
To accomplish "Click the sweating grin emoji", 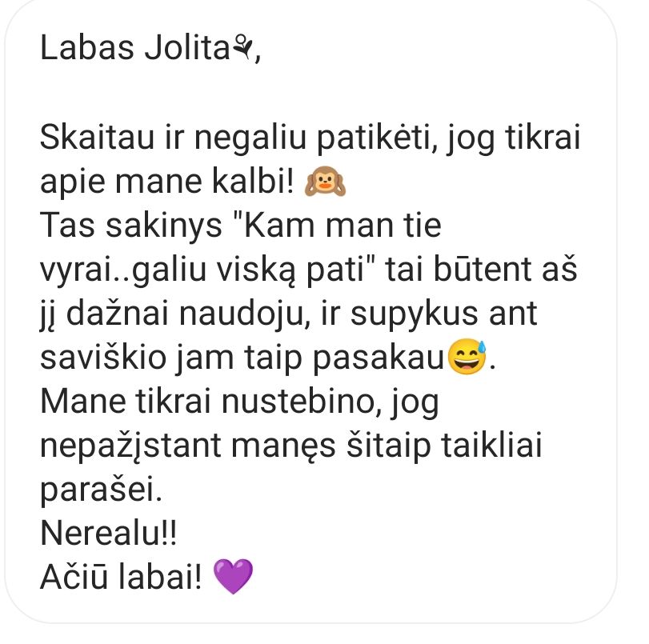I will pyautogui.click(x=467, y=357).
